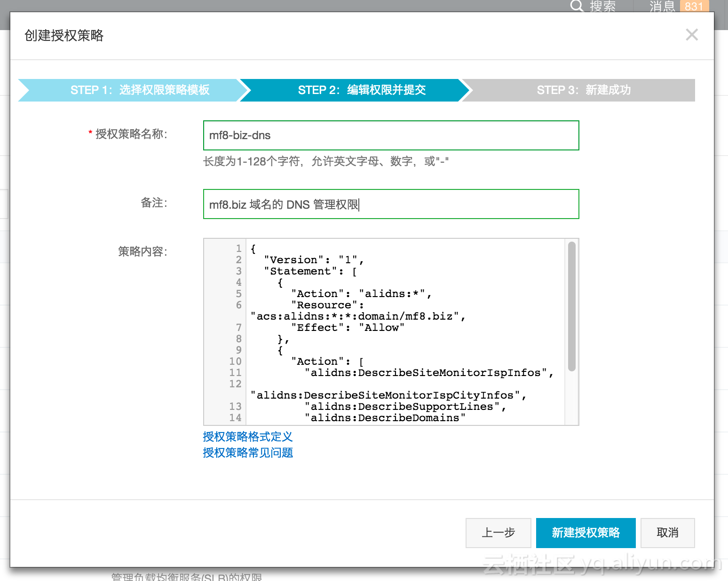Click the "Version": "1" line in editor
This screenshot has width=728, height=581.
(314, 260)
